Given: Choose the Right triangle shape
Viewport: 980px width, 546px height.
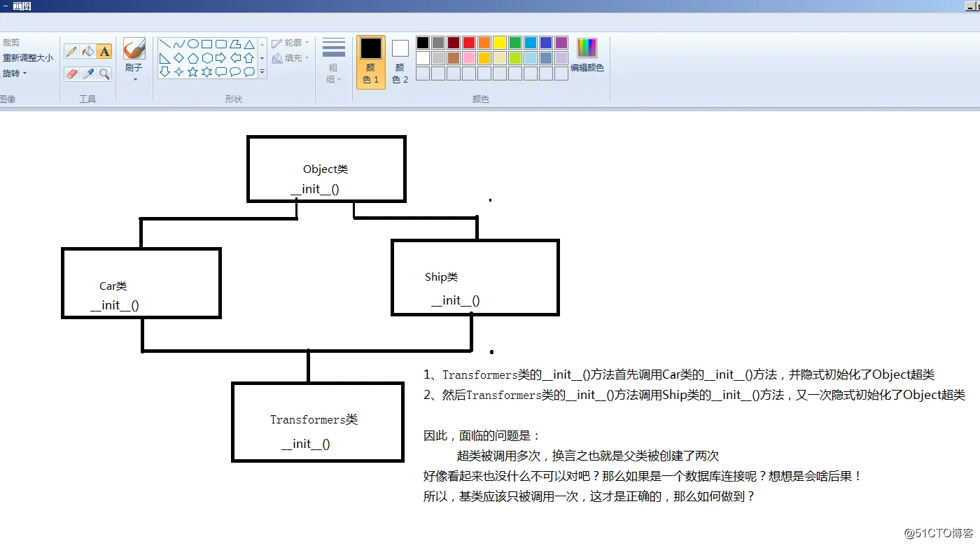Looking at the screenshot, I should tap(165, 58).
